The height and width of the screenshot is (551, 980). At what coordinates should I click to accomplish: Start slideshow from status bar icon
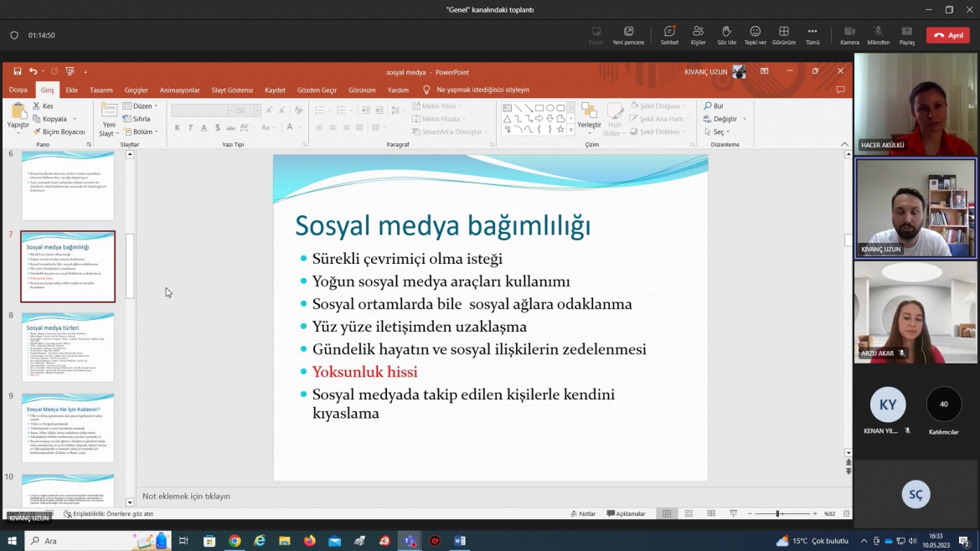733,513
